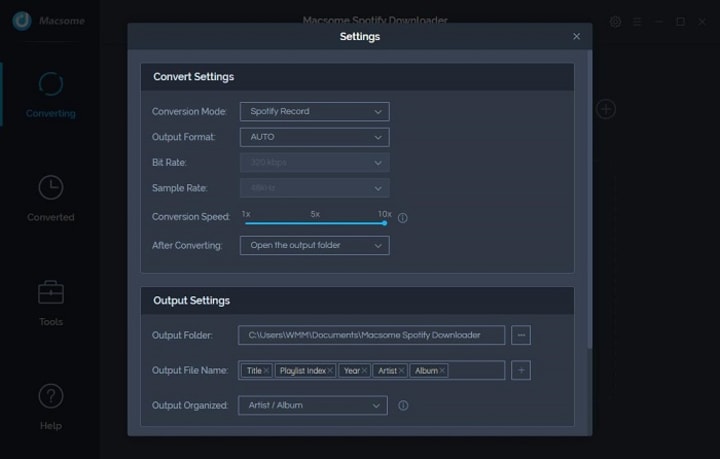Click the Macsome logo icon
This screenshot has height=459, width=720.
click(22, 21)
